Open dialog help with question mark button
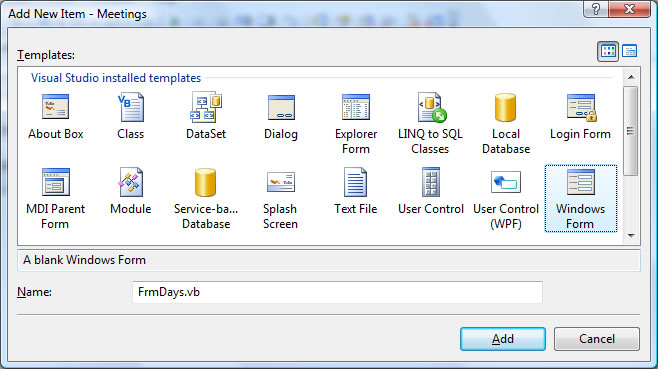The image size is (658, 369). [x=596, y=9]
